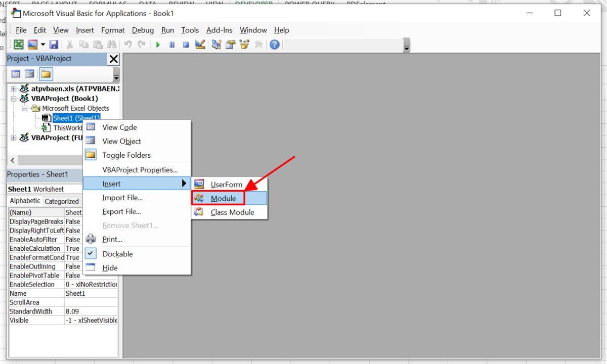Open the Run menu

pyautogui.click(x=167, y=30)
